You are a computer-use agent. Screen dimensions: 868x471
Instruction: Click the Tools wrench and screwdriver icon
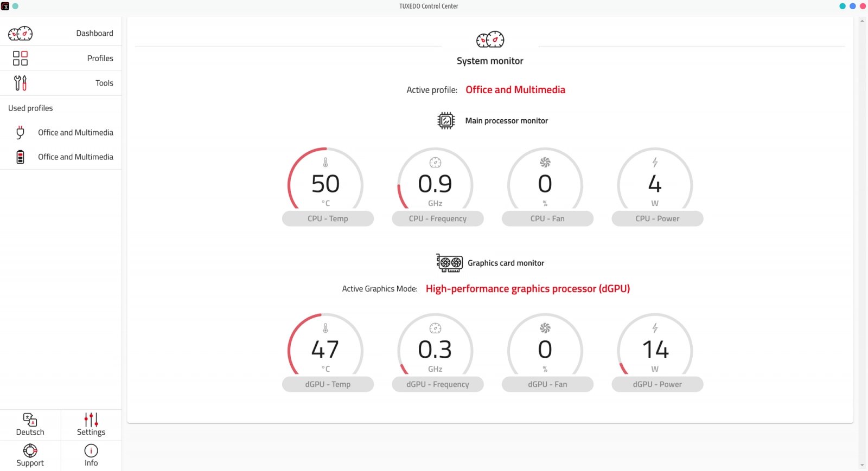(20, 83)
